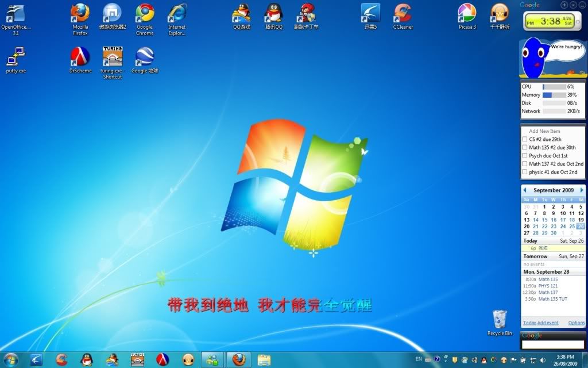Open the OpenOffice 3.1 desktop shortcut
The image size is (588, 368).
pos(16,20)
